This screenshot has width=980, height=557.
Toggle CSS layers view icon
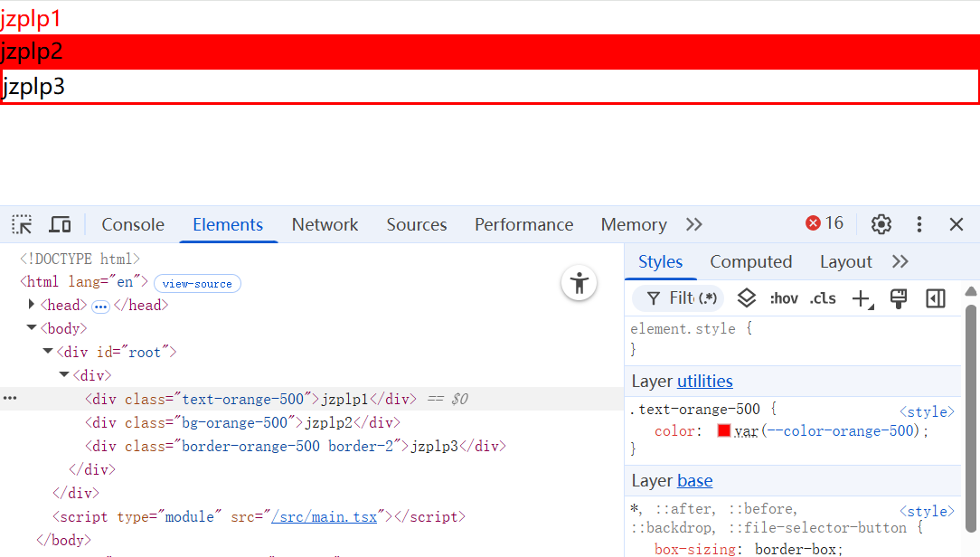[x=746, y=298]
